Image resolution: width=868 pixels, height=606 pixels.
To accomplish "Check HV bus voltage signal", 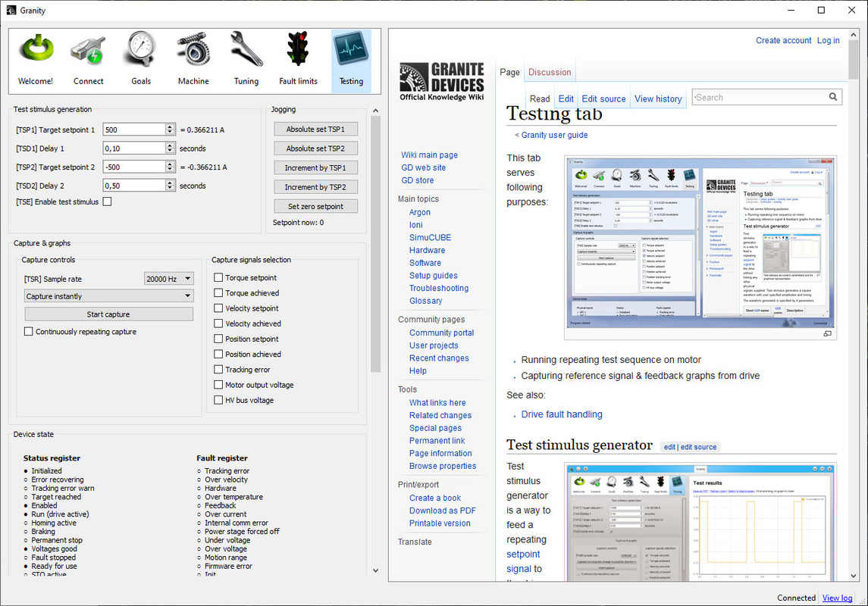I will 218,400.
